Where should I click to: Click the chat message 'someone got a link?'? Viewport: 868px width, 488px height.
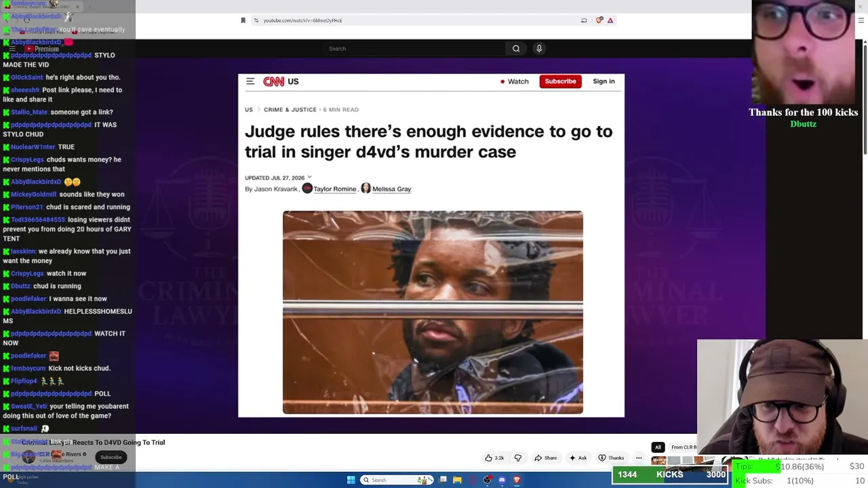[x=81, y=113]
